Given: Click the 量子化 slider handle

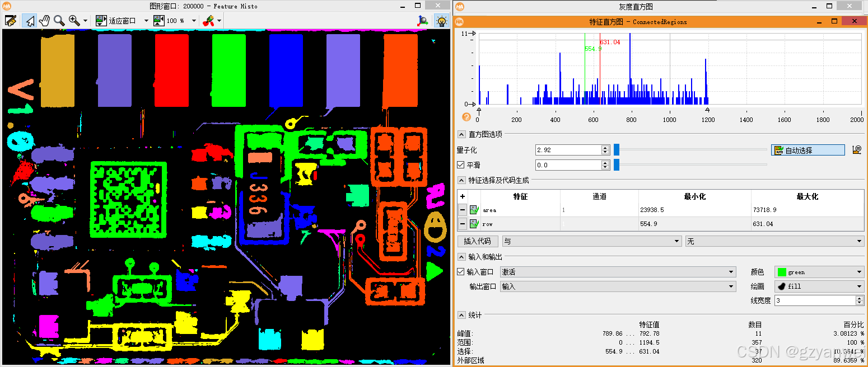Looking at the screenshot, I should 617,149.
